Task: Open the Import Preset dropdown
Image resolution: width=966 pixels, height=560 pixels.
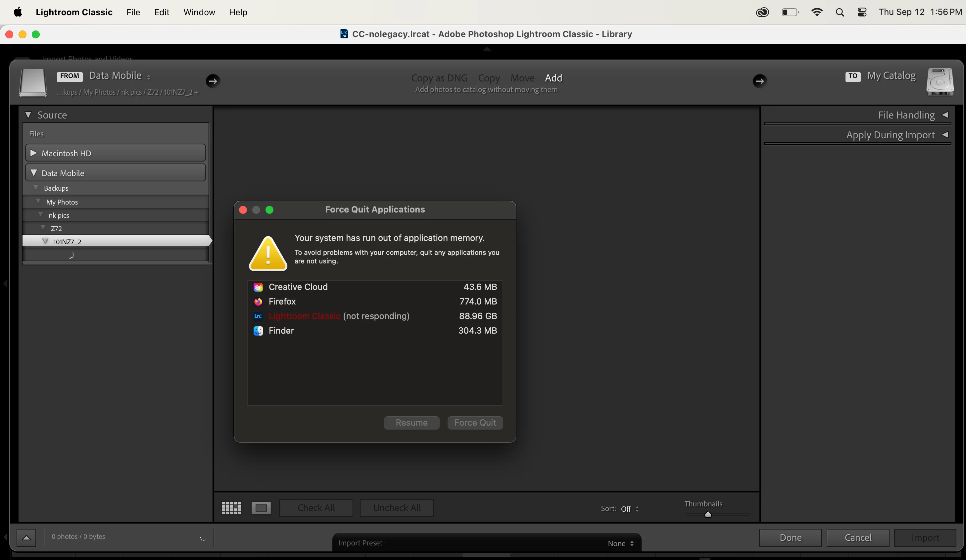Action: 620,543
